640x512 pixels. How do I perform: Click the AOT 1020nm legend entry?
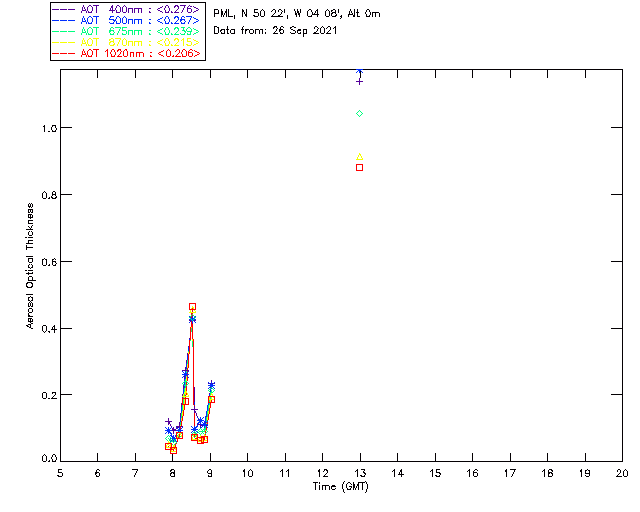[126, 53]
